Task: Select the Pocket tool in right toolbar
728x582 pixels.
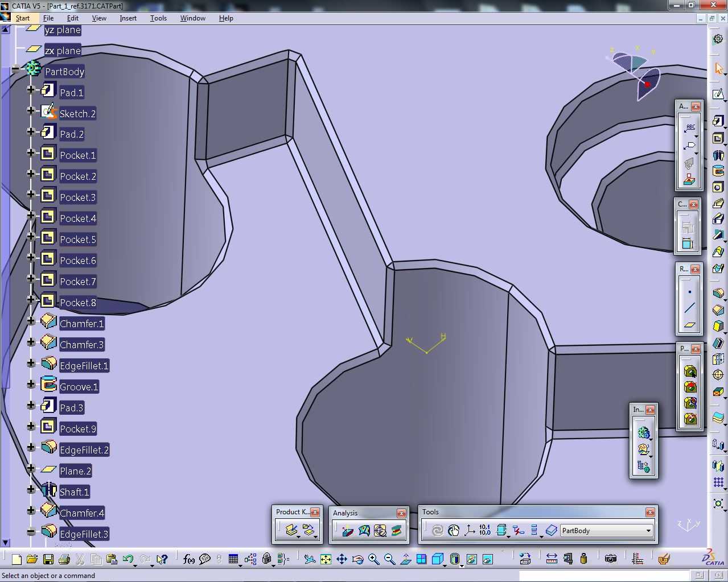Action: pyautogui.click(x=718, y=138)
